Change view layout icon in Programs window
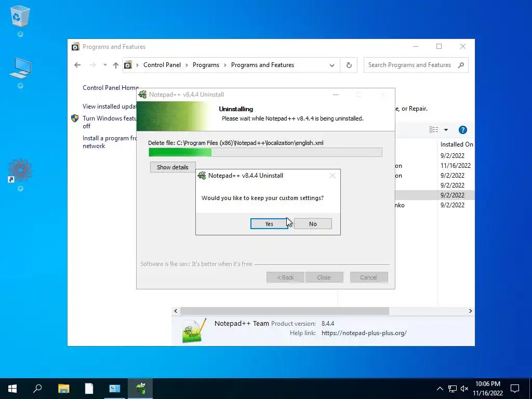The image size is (532, 399). click(x=434, y=129)
